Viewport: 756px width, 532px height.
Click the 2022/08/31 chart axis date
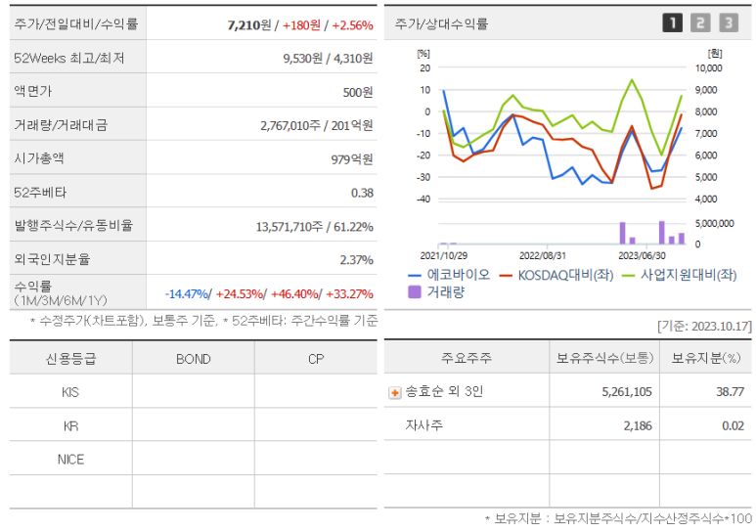(x=543, y=255)
